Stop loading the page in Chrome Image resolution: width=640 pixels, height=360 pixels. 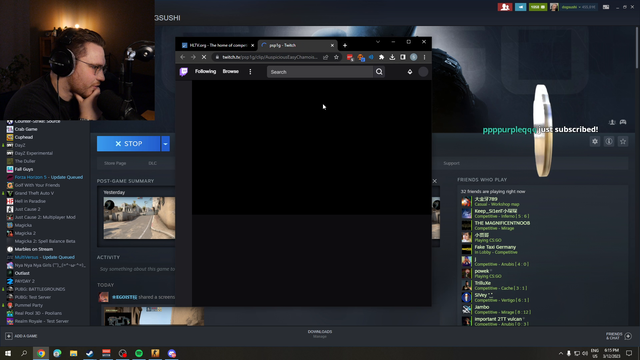coord(204,57)
